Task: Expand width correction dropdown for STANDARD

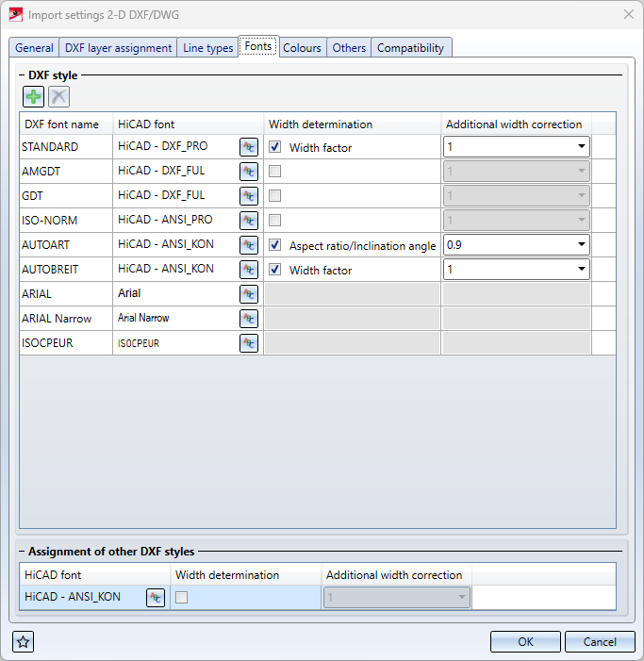Action: click(x=579, y=147)
